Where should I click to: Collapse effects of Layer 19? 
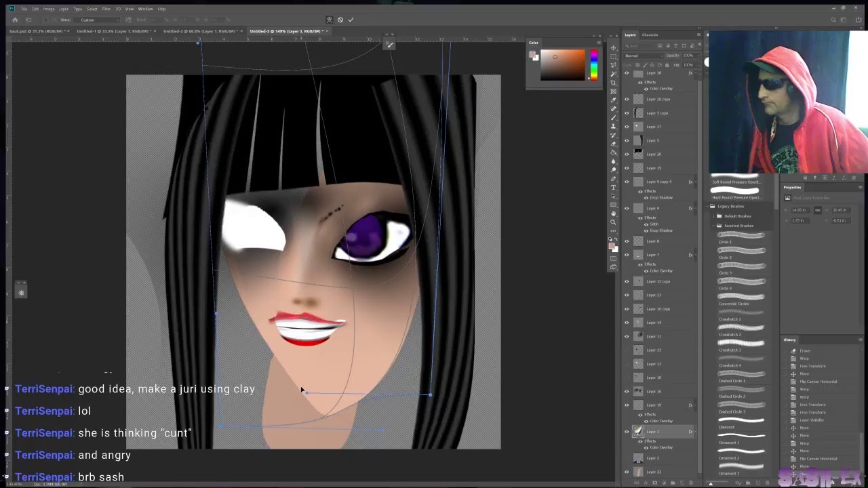tap(696, 405)
